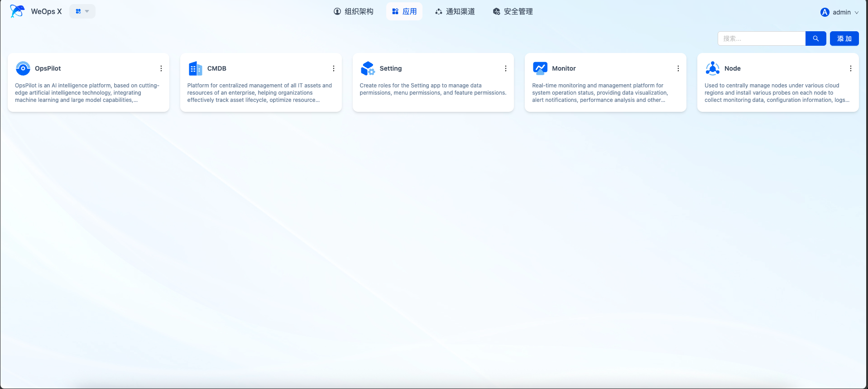Open the app switcher dropdown beside WeOps X
The width and height of the screenshot is (868, 389).
pos(82,11)
